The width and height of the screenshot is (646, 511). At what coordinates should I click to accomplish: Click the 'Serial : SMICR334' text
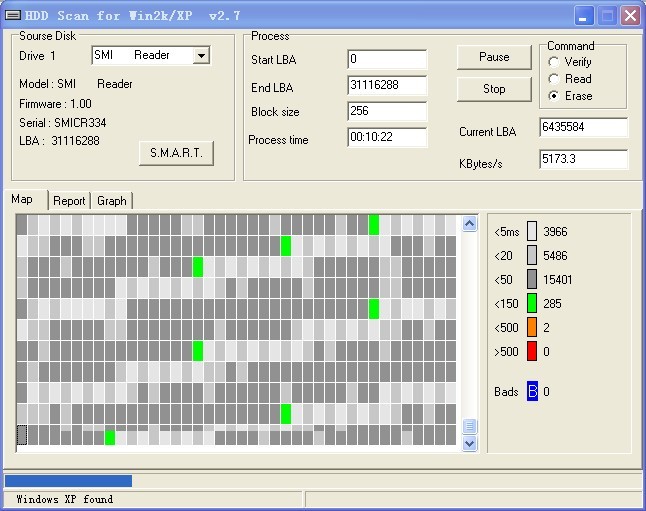[x=63, y=123]
